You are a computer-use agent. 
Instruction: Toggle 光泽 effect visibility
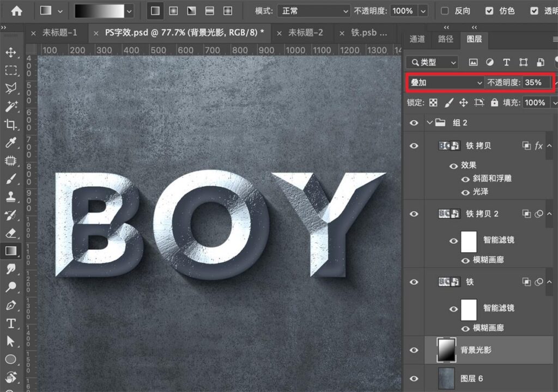(465, 192)
